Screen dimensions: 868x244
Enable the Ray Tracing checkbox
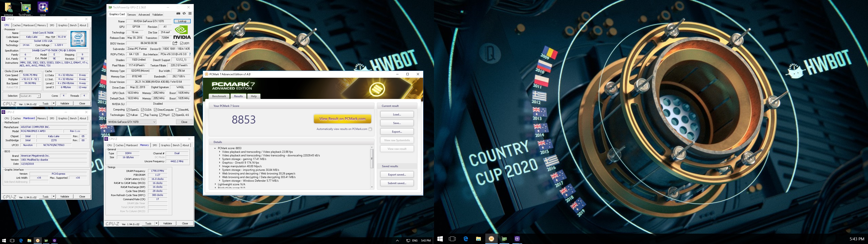tap(143, 115)
